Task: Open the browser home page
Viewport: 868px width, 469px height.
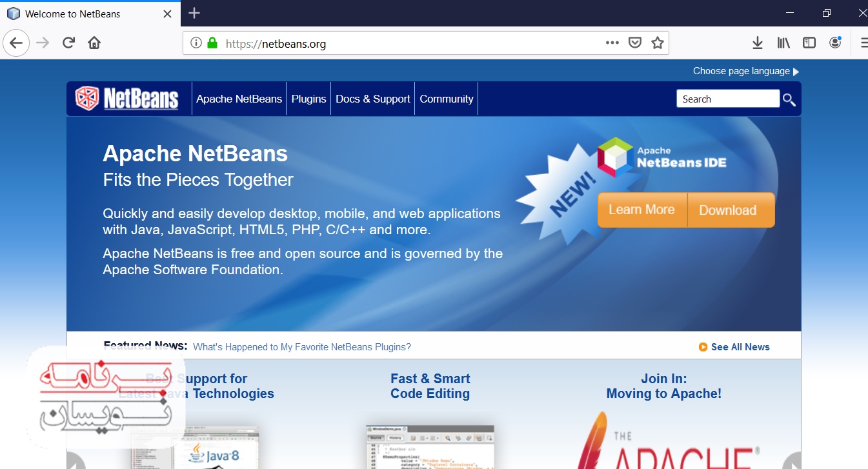Action: tap(94, 43)
